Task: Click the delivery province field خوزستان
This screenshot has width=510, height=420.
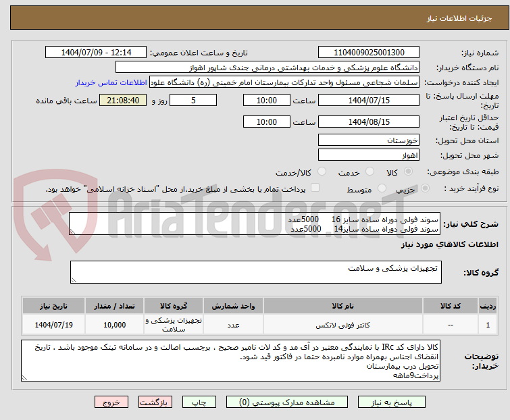Action: (369, 140)
